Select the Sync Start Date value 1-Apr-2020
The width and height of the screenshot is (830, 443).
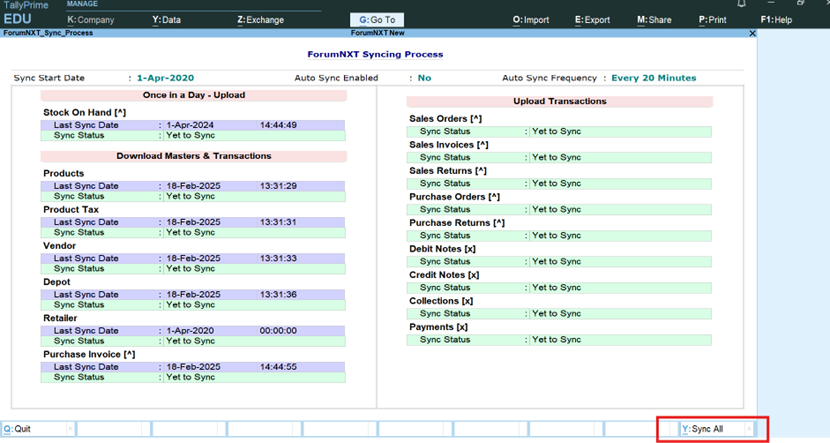click(x=165, y=78)
